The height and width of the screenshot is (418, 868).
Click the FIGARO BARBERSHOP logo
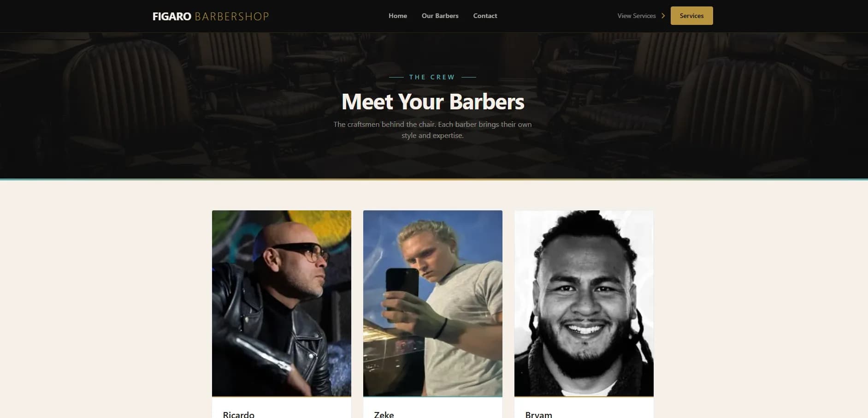211,16
